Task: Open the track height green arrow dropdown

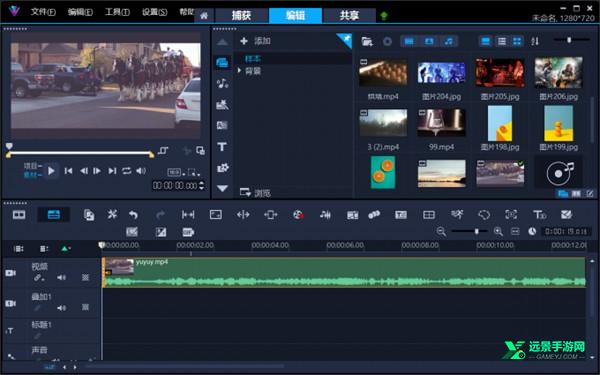Action: pos(65,249)
